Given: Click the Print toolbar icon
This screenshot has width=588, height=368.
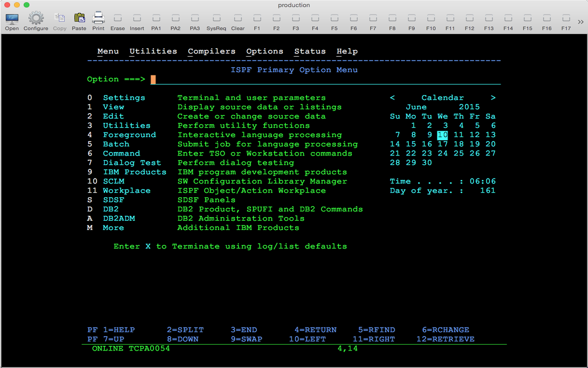Looking at the screenshot, I should (x=98, y=21).
